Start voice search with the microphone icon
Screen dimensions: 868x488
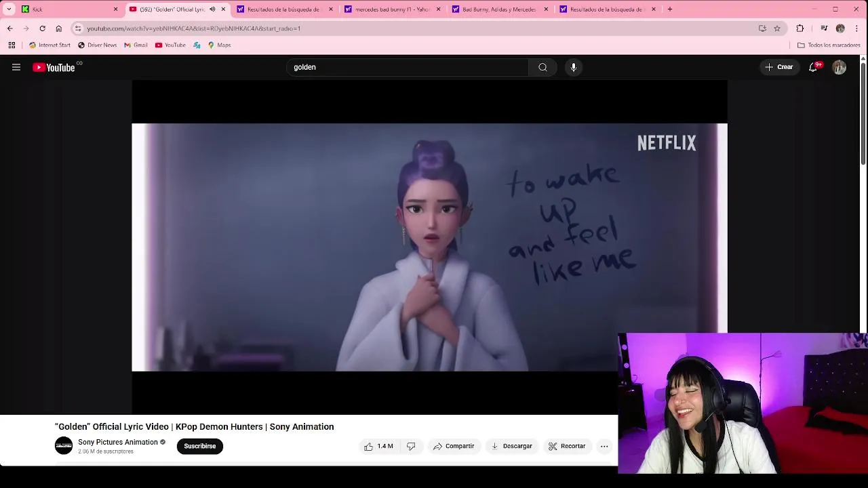pos(574,67)
